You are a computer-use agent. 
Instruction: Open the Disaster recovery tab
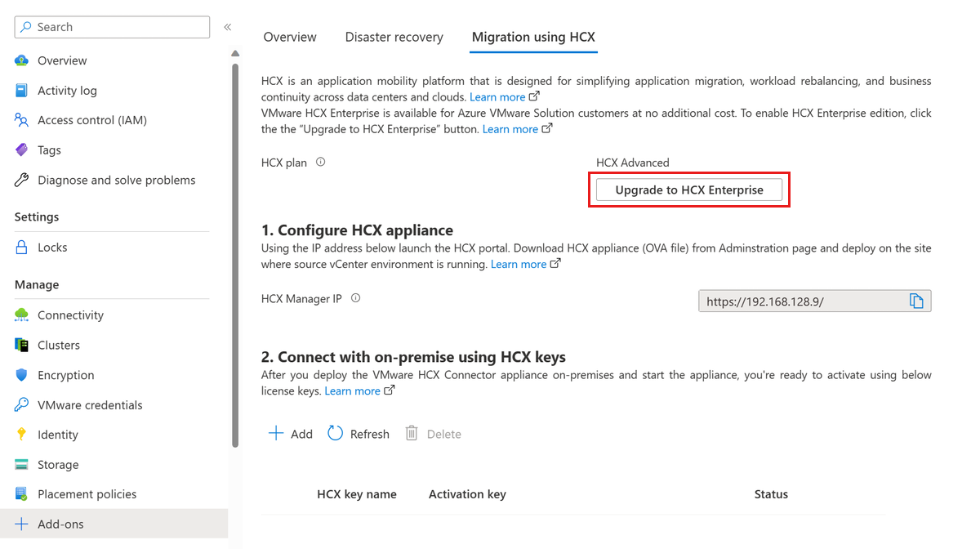[394, 37]
